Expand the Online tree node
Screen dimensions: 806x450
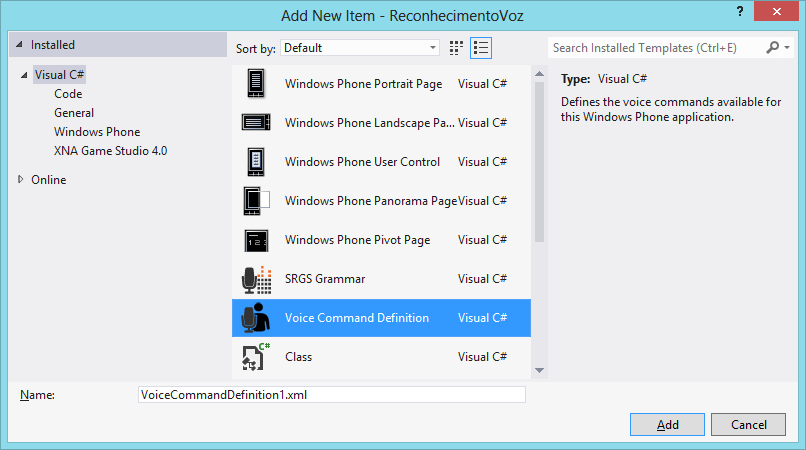(x=21, y=179)
